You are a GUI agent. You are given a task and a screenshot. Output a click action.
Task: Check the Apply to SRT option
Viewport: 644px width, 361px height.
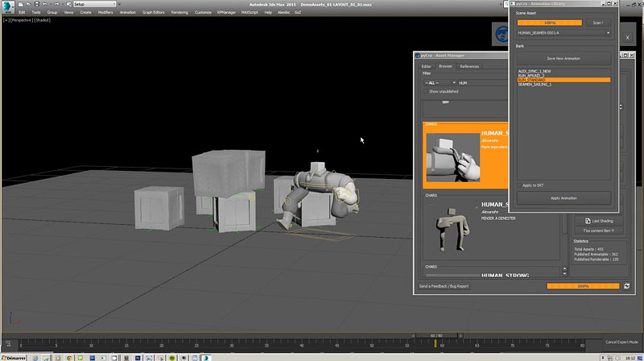pos(521,185)
